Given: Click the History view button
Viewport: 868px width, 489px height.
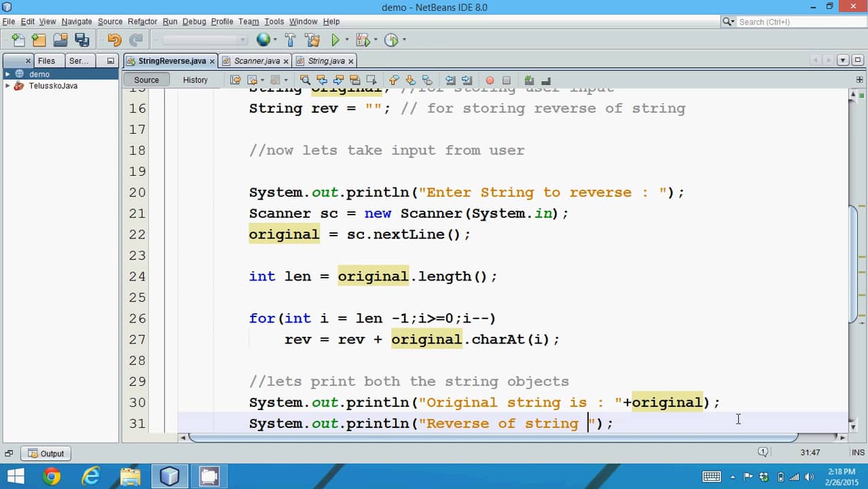Looking at the screenshot, I should tap(195, 79).
